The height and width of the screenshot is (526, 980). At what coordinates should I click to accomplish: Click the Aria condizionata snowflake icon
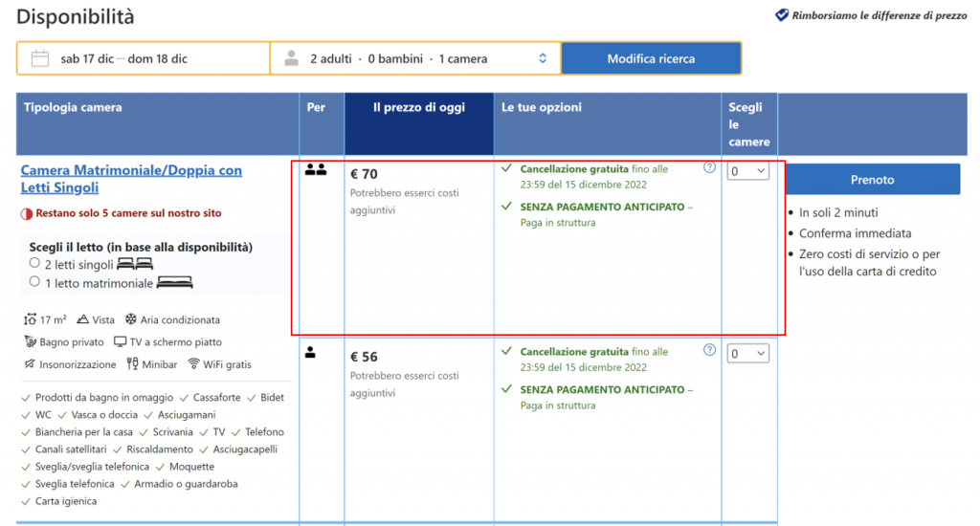pyautogui.click(x=131, y=319)
